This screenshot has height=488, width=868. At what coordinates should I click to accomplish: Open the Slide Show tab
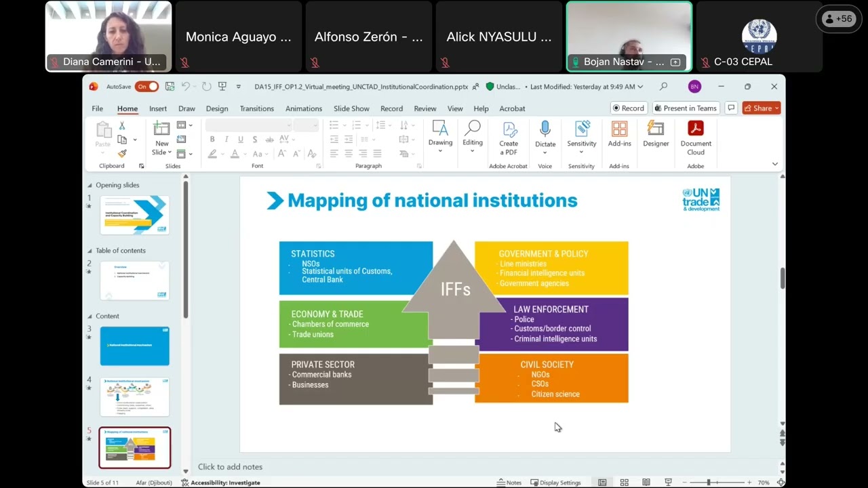coord(351,108)
